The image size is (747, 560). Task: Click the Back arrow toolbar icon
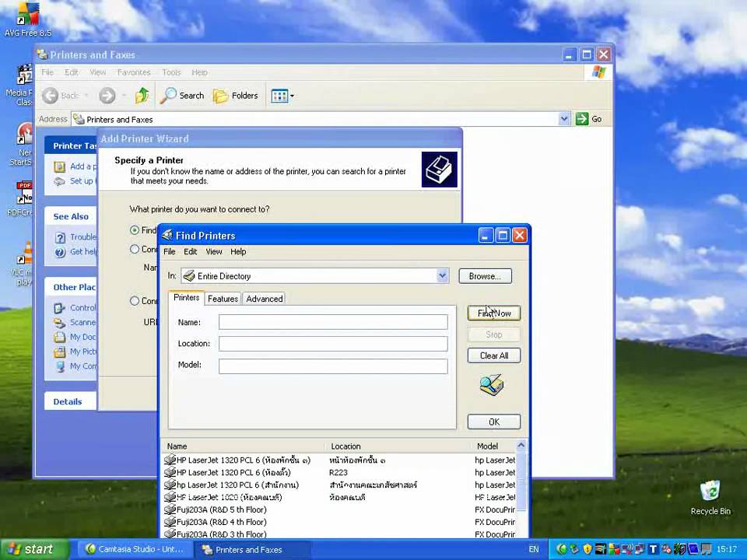[50, 96]
